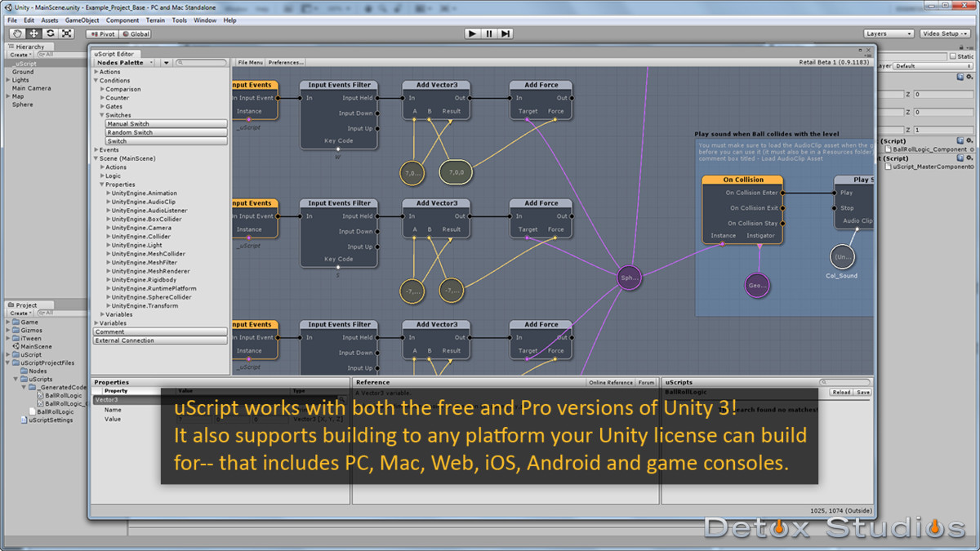Select Main Camera in the Hierarchy

[31, 88]
